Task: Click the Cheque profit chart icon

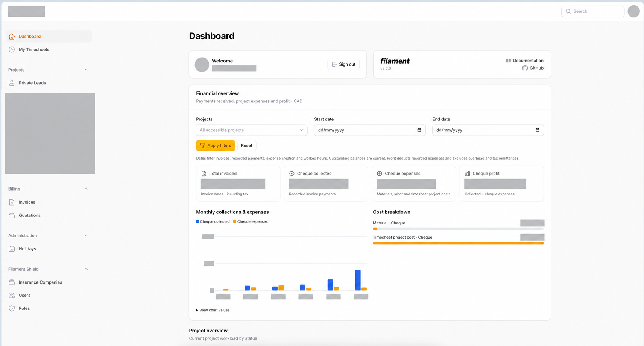Action: tap(467, 174)
